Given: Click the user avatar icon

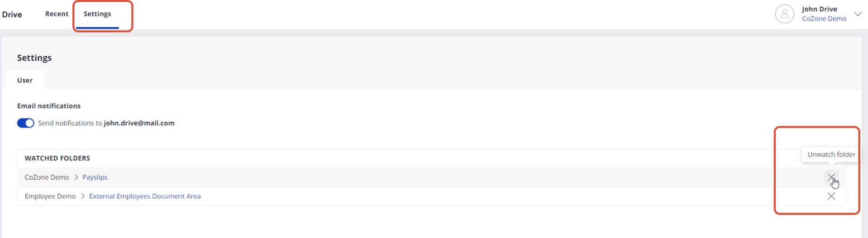Looking at the screenshot, I should click(784, 14).
